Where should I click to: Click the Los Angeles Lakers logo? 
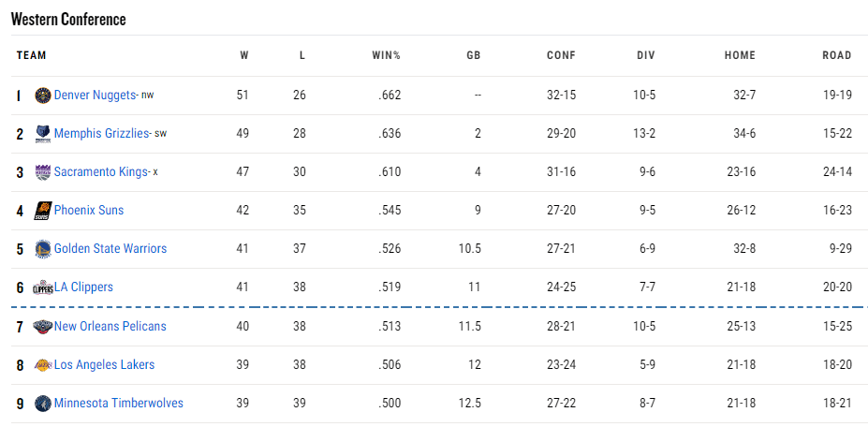point(43,365)
